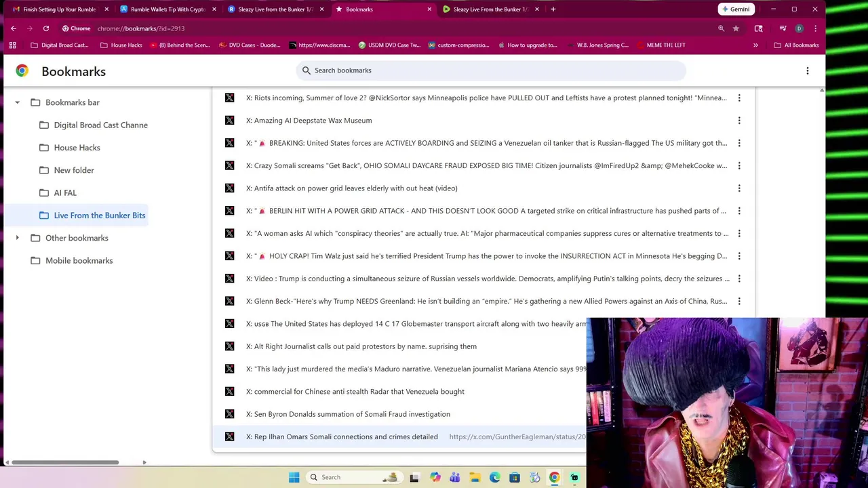Open the media control icon in toolbar
This screenshot has width=868, height=488.
[783, 28]
